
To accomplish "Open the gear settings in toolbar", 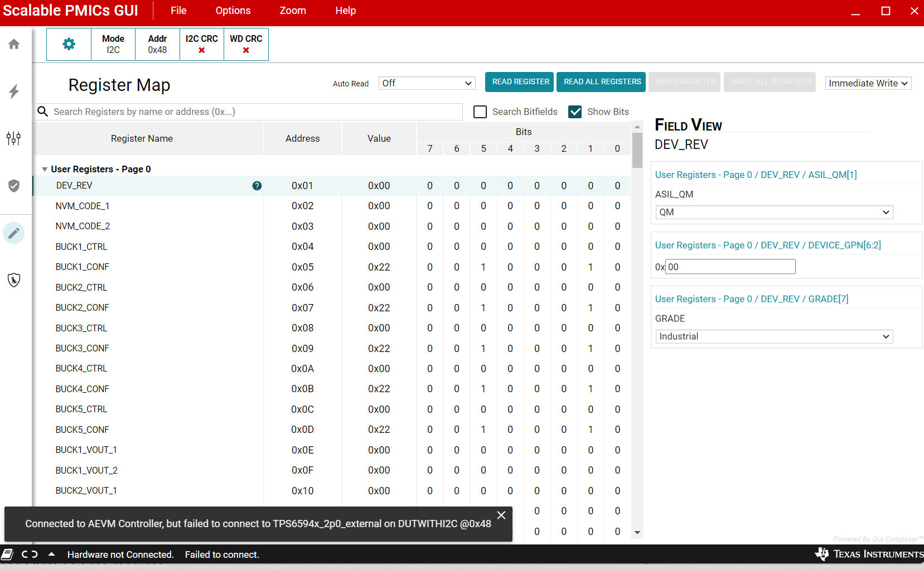I will coord(69,44).
